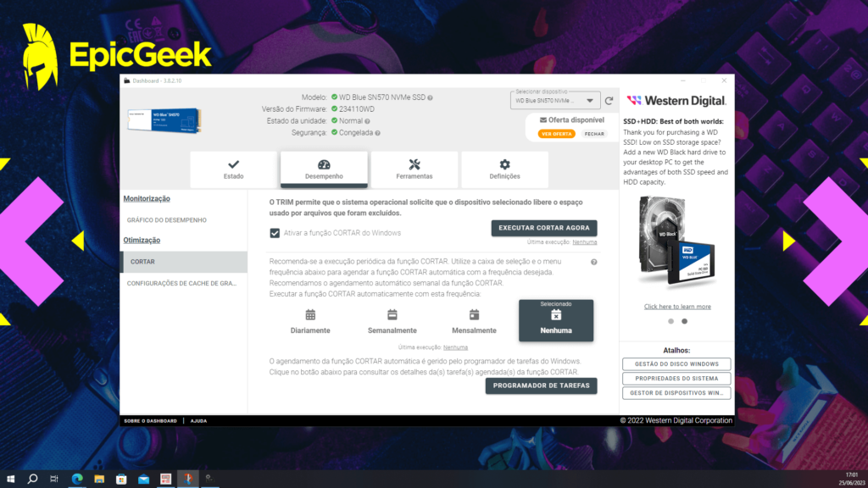Click the EXECUTAR CORTAR AGORA button
The height and width of the screenshot is (488, 868).
[x=544, y=228]
